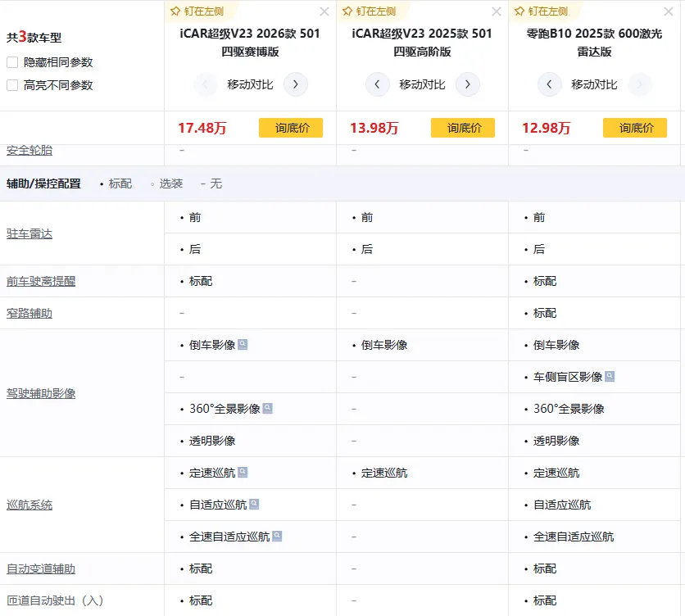Click 零跑B10 2025款 model title
Screen dimensions: 685x616
[x=594, y=43]
